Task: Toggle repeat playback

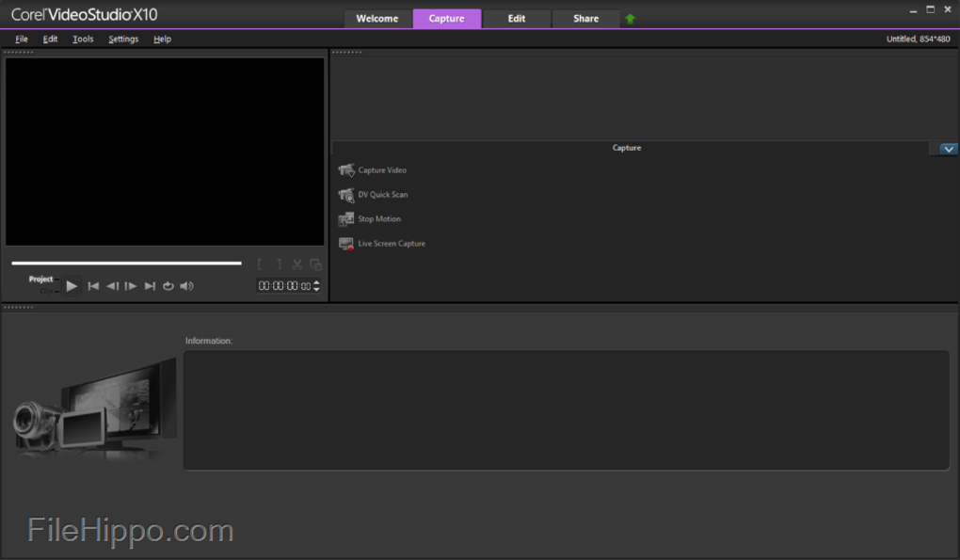Action: click(x=168, y=285)
